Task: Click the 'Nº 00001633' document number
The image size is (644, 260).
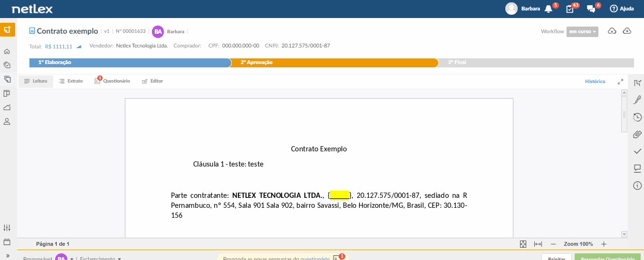Action: 131,31
